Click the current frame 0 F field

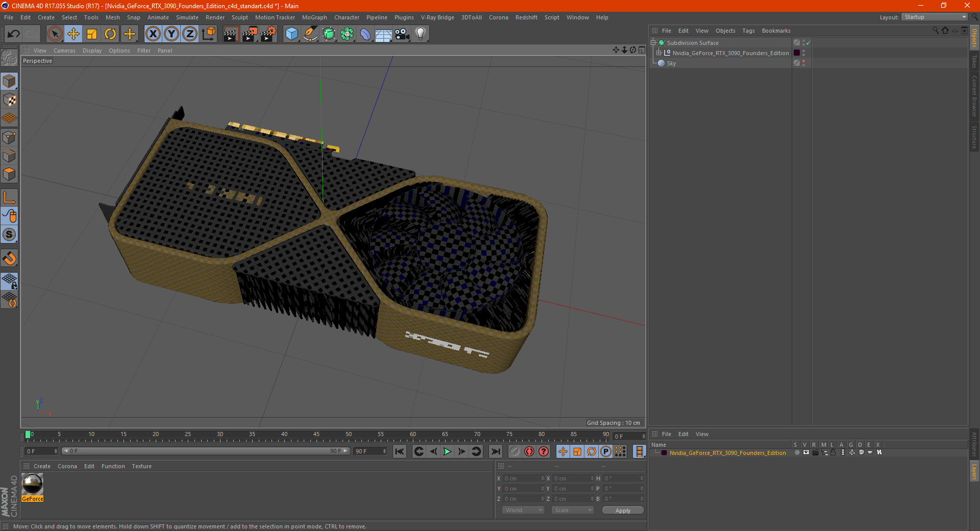point(41,451)
